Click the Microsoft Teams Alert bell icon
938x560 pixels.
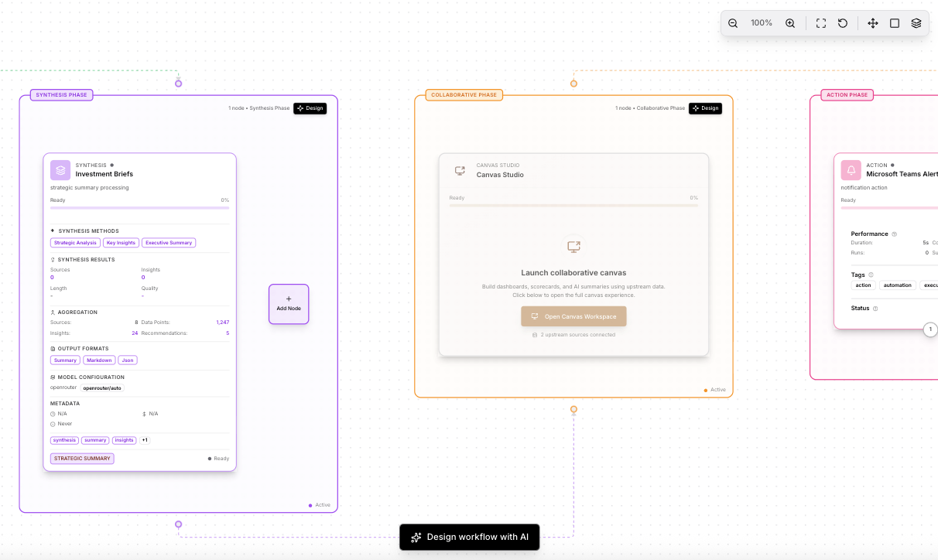point(851,170)
